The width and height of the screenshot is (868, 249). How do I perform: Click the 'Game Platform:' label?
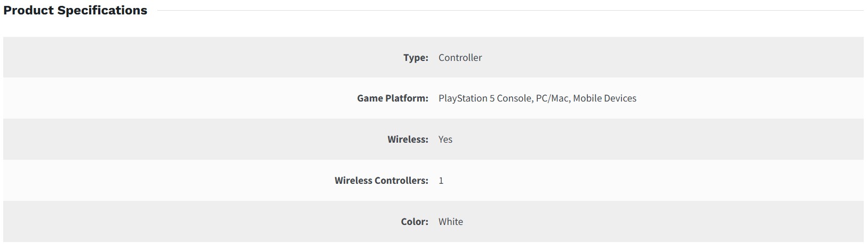point(393,98)
